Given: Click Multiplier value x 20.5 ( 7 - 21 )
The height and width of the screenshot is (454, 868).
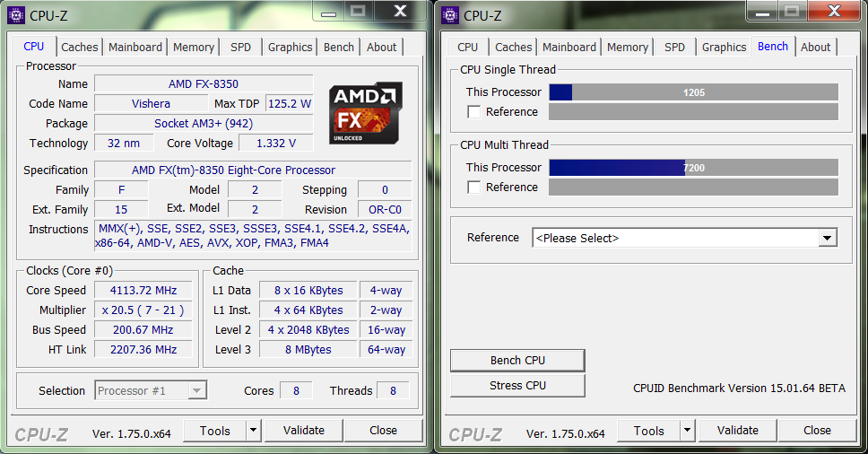Looking at the screenshot, I should tap(143, 310).
